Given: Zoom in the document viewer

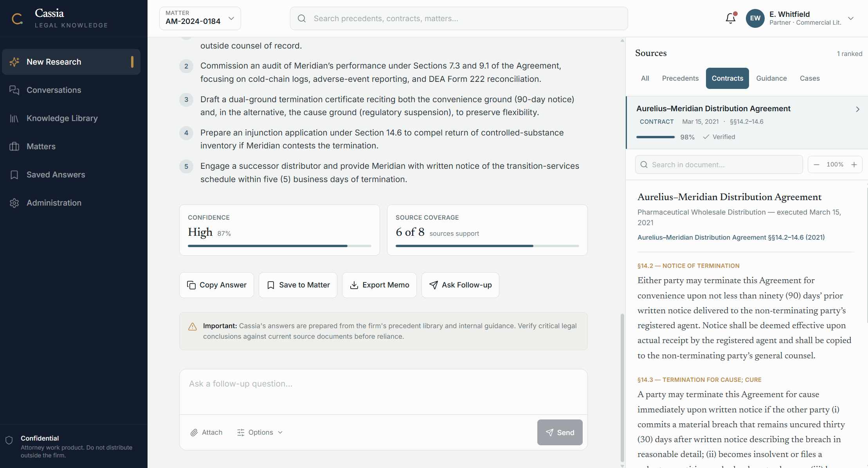Looking at the screenshot, I should [x=854, y=164].
